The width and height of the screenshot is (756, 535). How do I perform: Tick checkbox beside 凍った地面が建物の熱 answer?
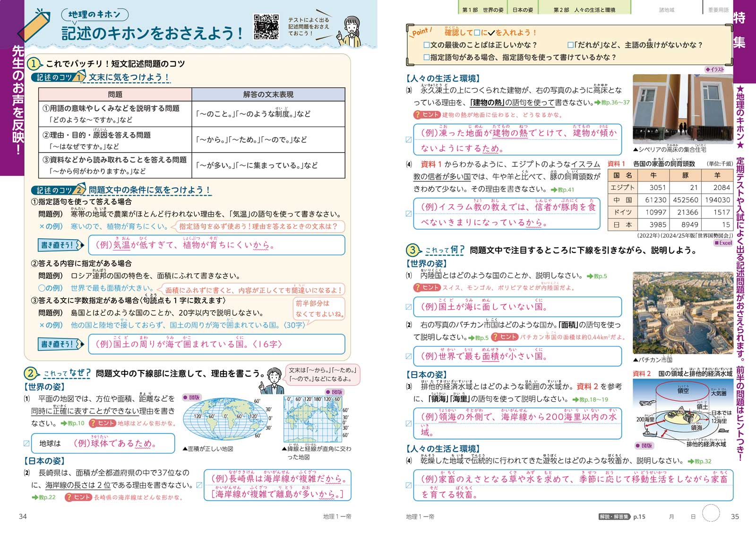point(409,139)
